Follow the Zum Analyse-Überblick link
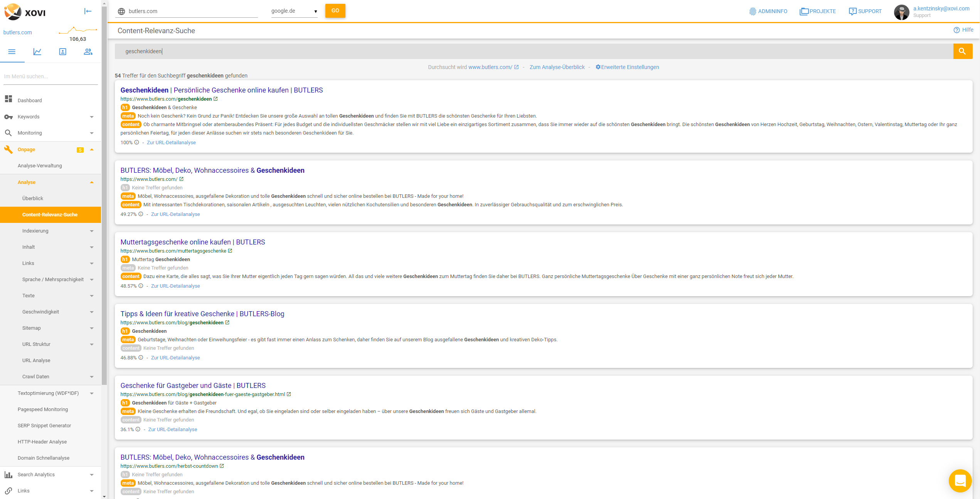This screenshot has height=499, width=980. [x=557, y=67]
